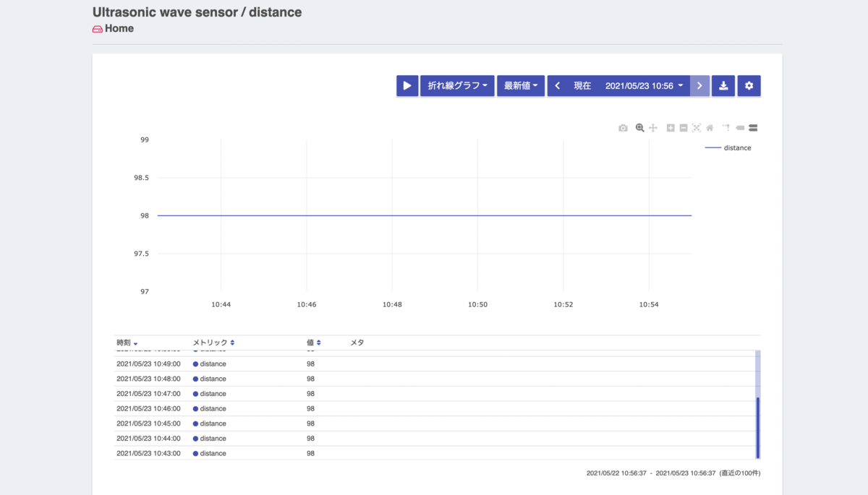Viewport: 868px width, 495px height.
Task: Toggle spike lines on the chart
Action: [x=726, y=128]
